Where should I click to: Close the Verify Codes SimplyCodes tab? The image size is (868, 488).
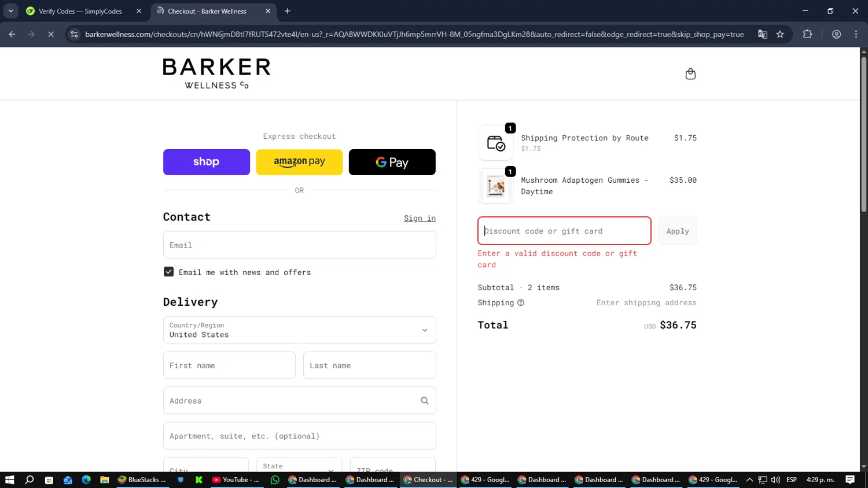click(139, 11)
